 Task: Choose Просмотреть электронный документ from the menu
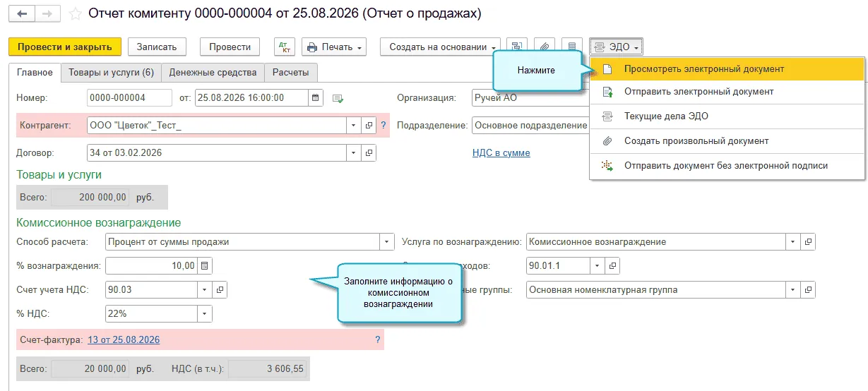727,69
